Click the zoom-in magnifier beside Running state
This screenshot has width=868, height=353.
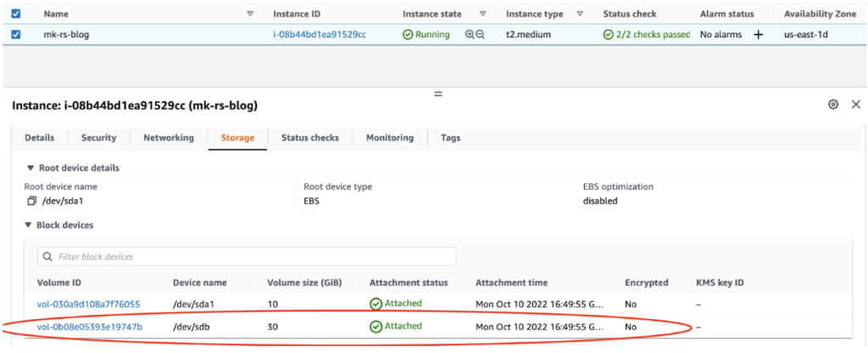click(x=470, y=35)
